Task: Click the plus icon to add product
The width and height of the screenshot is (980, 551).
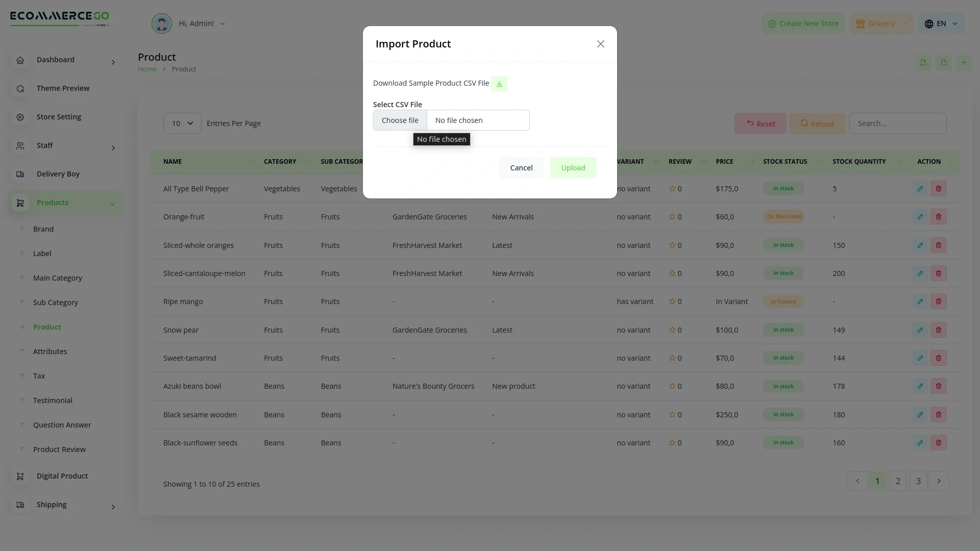Action: click(964, 63)
